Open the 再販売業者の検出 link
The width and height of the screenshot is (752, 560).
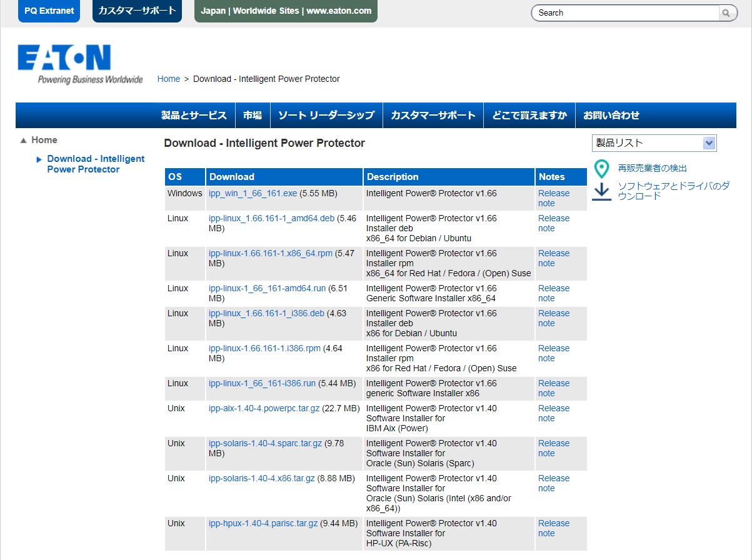[x=652, y=169]
